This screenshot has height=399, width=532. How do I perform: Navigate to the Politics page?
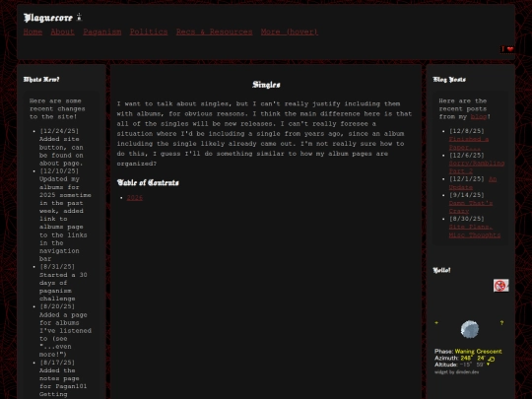click(149, 32)
